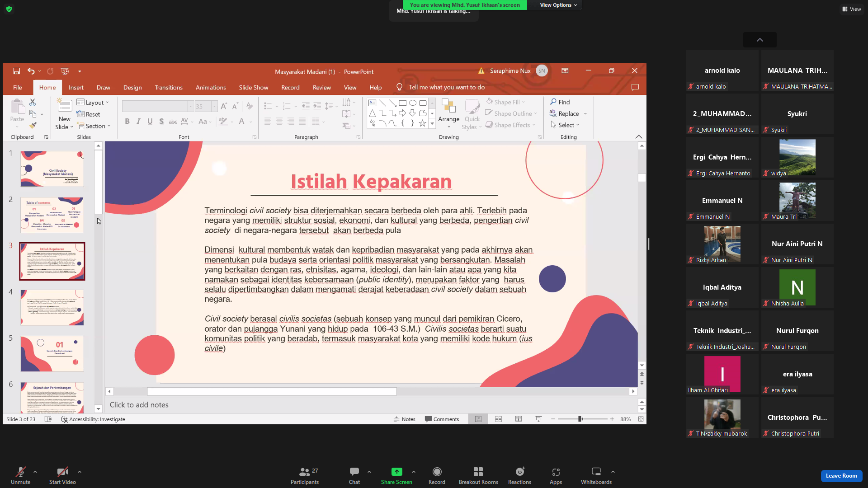Click the zoom out minus button
Image resolution: width=868 pixels, height=488 pixels.
[553, 419]
